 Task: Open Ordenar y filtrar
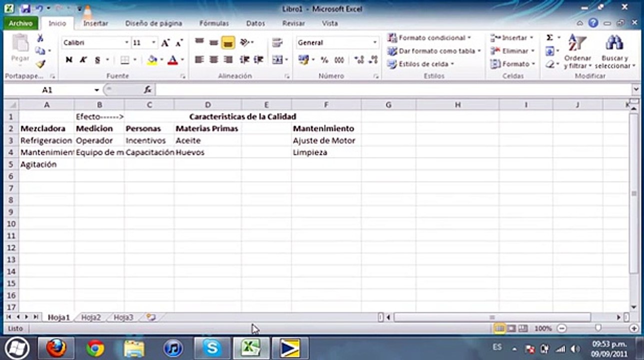[578, 52]
